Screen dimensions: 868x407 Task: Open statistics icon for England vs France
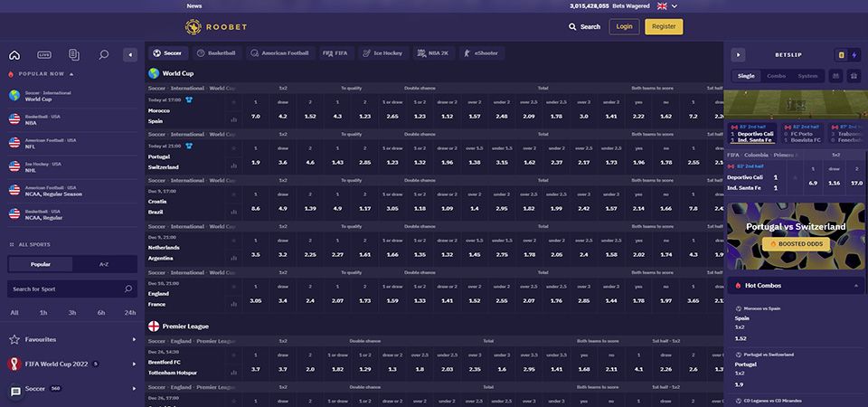tap(233, 304)
